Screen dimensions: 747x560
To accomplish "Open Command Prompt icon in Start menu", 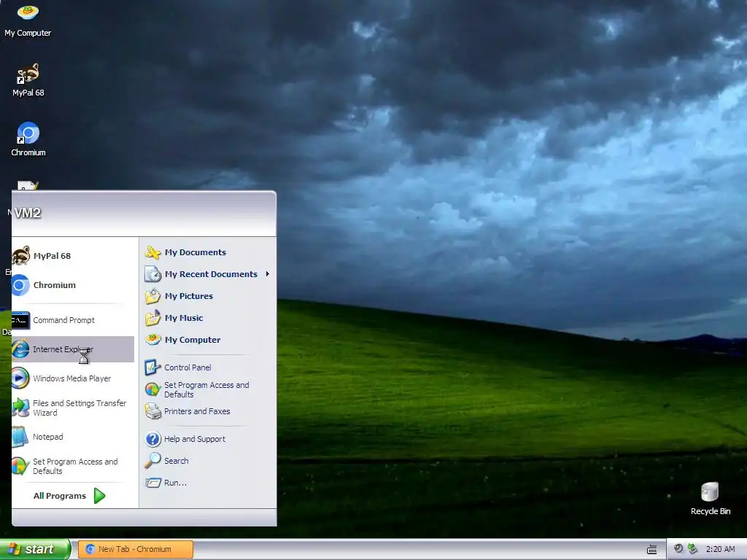I will pyautogui.click(x=20, y=321).
